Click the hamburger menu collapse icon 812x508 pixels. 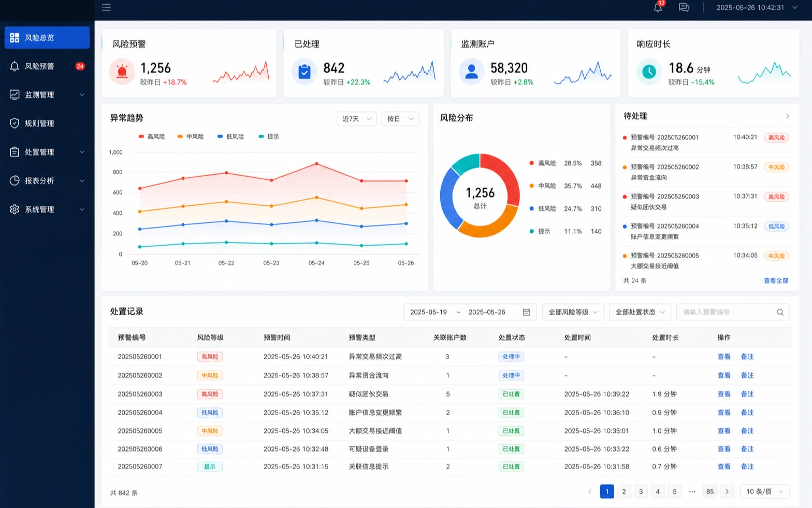pyautogui.click(x=106, y=7)
